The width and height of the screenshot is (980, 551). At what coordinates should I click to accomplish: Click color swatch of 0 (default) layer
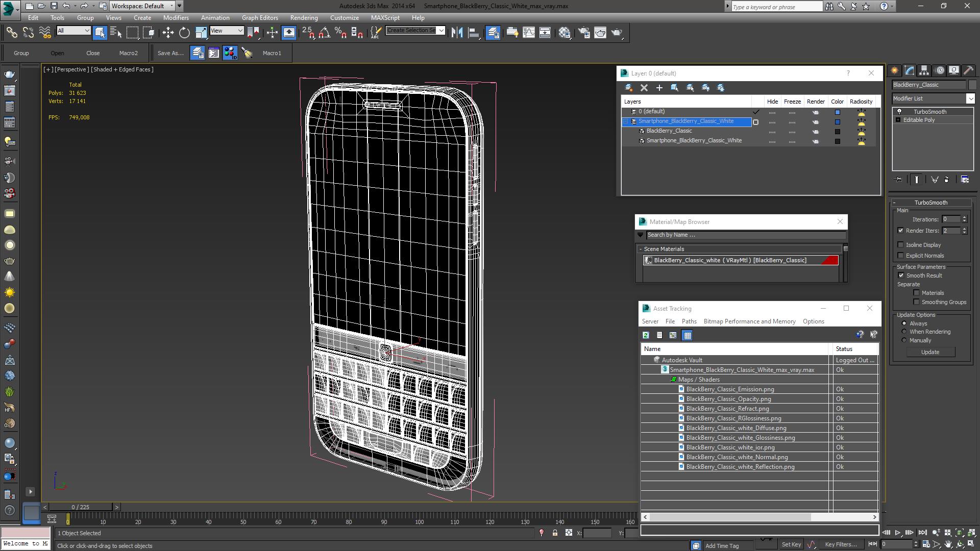pos(837,112)
